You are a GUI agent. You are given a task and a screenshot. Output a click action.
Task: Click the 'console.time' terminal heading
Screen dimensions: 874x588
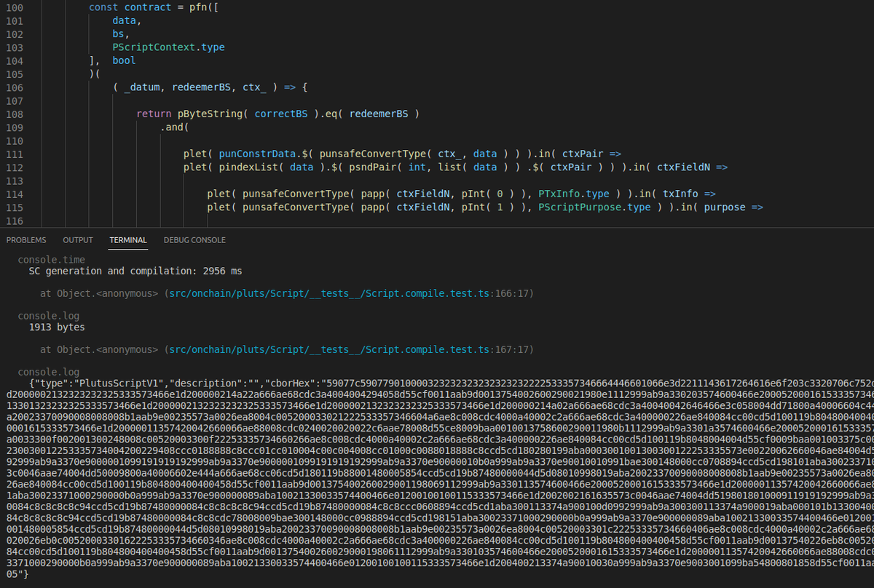(52, 260)
